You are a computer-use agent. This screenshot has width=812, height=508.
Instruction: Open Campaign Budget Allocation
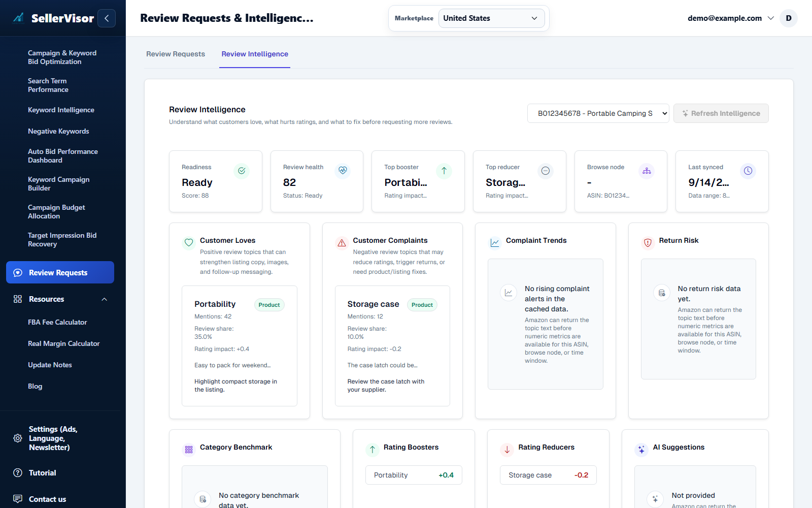(56, 212)
